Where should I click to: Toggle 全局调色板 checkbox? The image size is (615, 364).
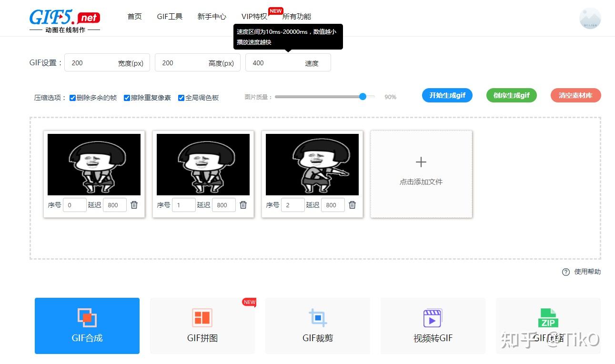tap(181, 98)
